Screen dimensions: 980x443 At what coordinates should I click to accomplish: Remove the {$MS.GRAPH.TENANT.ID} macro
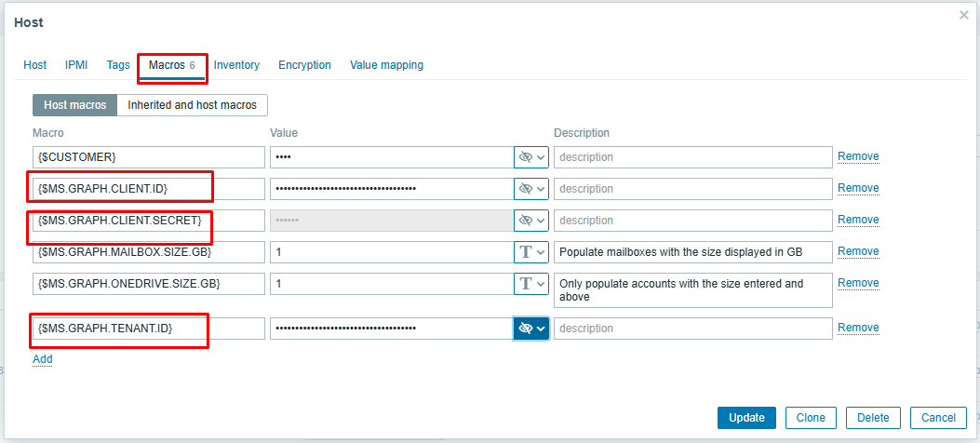tap(858, 328)
